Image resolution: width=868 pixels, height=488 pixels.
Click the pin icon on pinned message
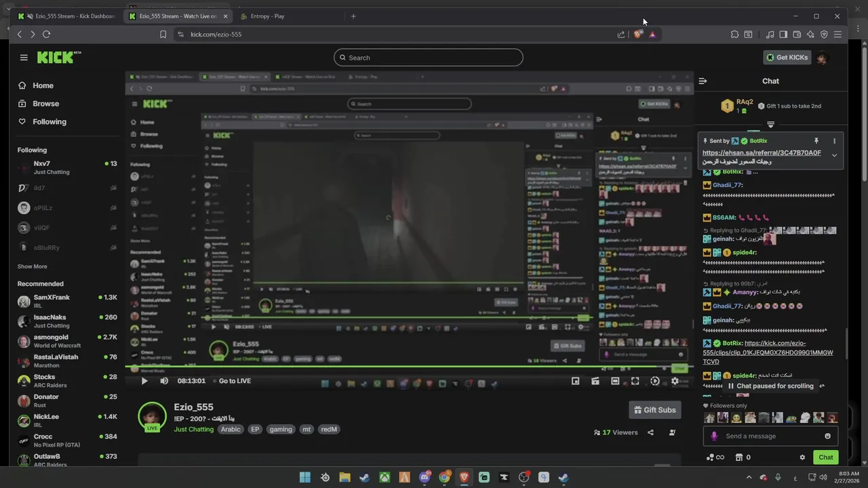pos(816,141)
